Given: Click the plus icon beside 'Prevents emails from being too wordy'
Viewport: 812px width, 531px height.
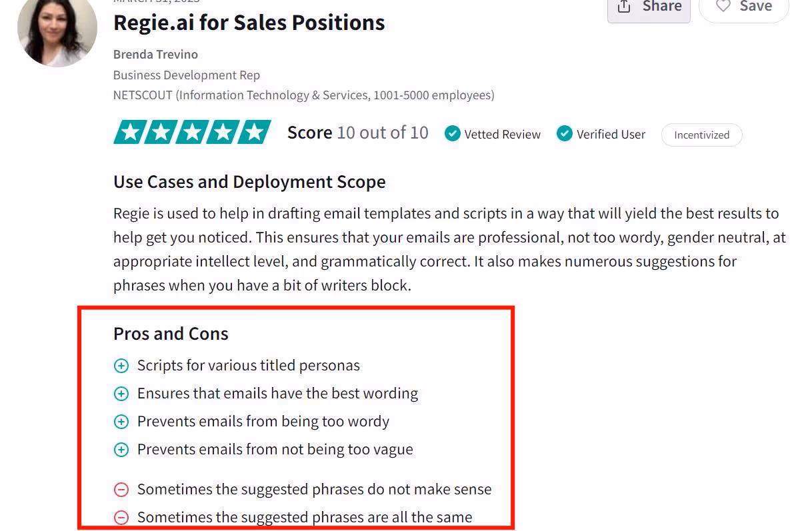Looking at the screenshot, I should pyautogui.click(x=121, y=422).
